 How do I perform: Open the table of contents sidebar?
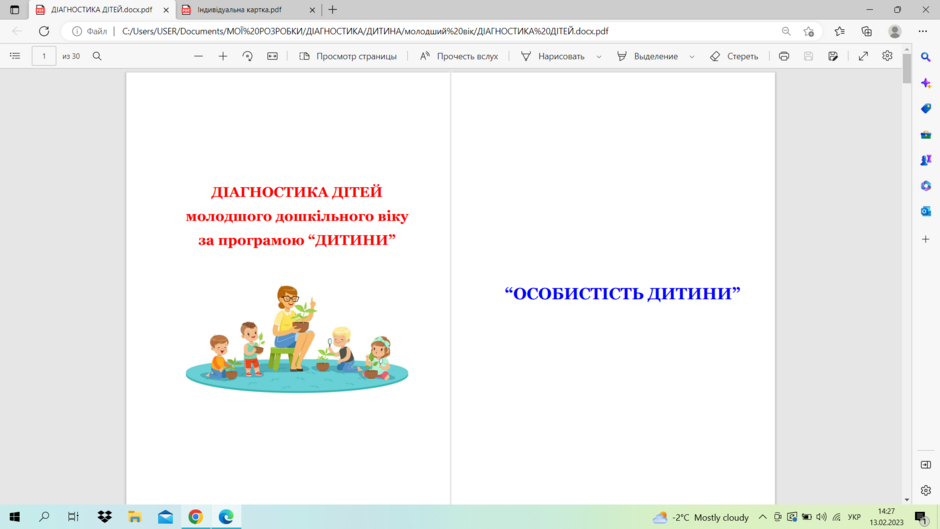pos(15,56)
